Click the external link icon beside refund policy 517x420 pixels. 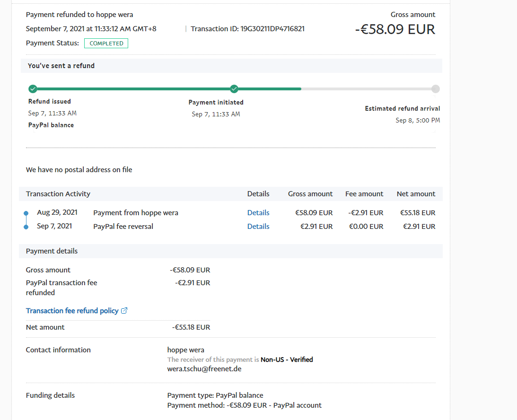tap(124, 311)
